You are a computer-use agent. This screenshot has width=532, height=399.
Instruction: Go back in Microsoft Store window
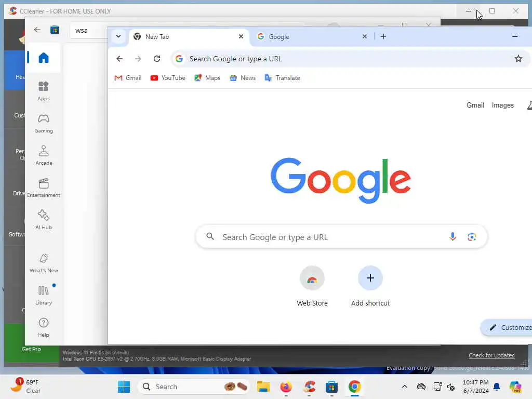(x=37, y=30)
